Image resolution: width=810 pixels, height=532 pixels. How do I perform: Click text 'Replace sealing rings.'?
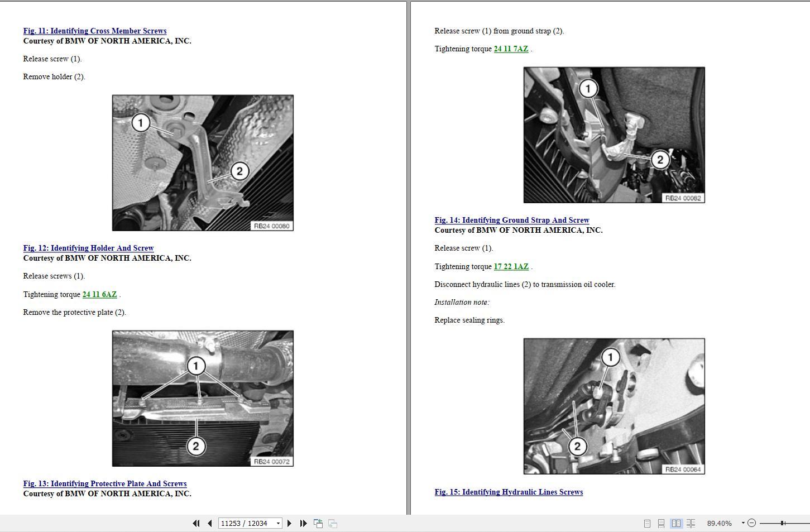pyautogui.click(x=469, y=320)
